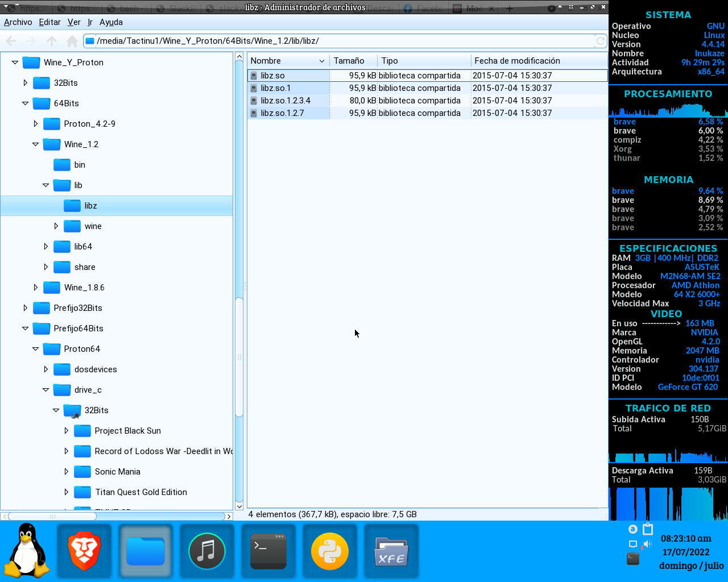Image resolution: width=728 pixels, height=582 pixels.
Task: Open the Archivo menu
Action: (x=18, y=22)
